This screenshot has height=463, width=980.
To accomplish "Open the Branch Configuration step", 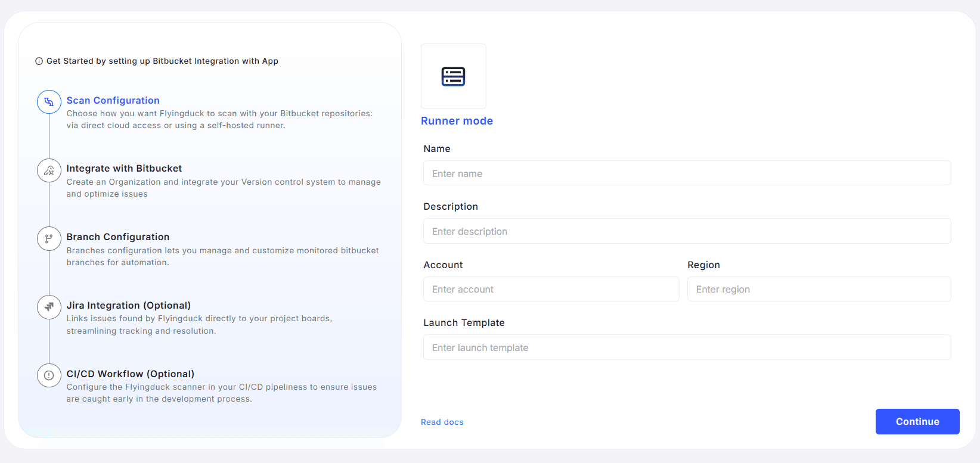I will point(118,237).
